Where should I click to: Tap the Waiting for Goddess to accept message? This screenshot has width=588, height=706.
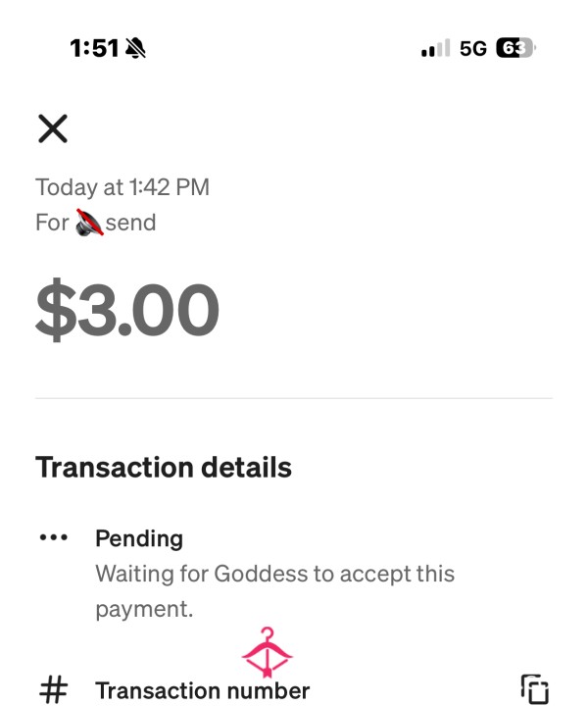tap(274, 591)
